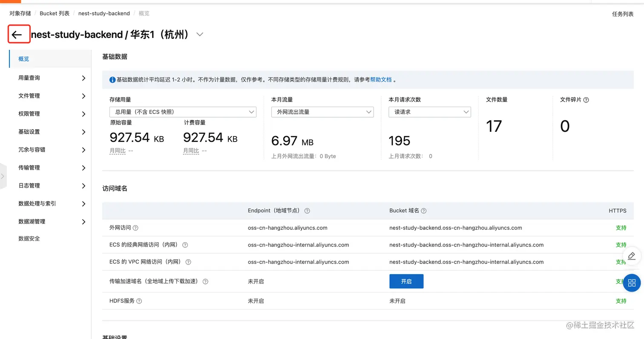Expand the collapsed side panel handle at left edge
The width and height of the screenshot is (644, 339).
click(3, 176)
